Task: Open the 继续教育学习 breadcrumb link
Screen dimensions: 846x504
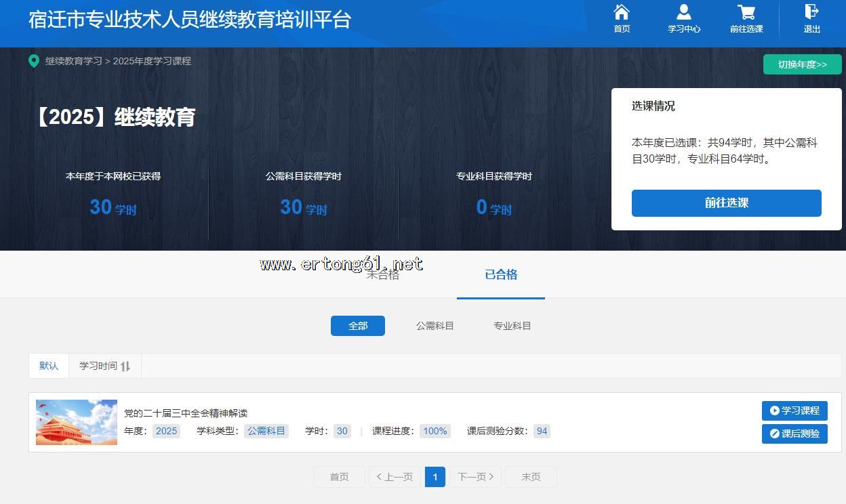Action: (x=73, y=61)
